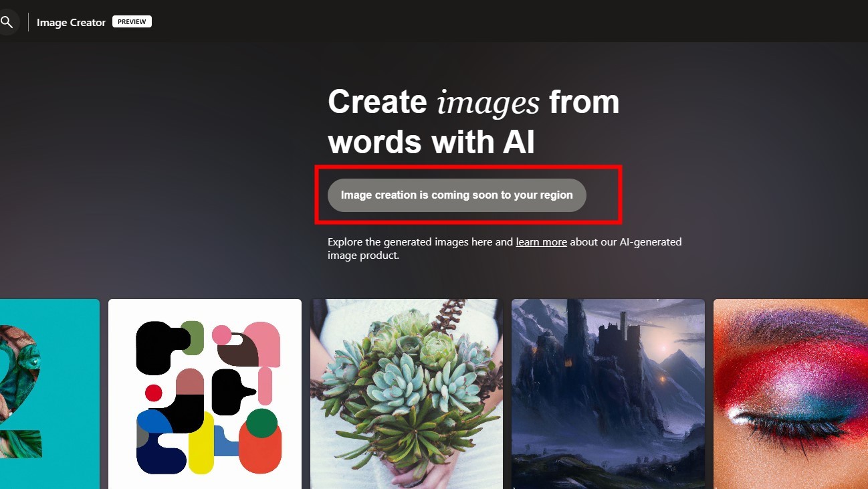Click the PREVIEW badge

point(132,21)
